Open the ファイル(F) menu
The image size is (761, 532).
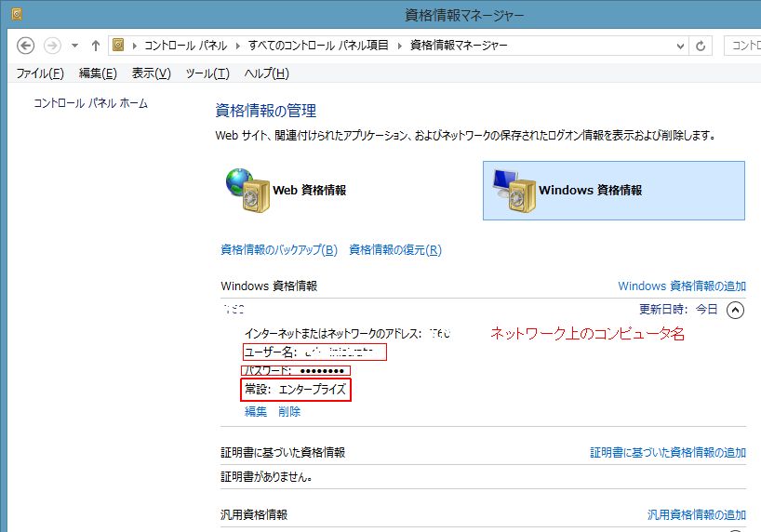pyautogui.click(x=40, y=73)
